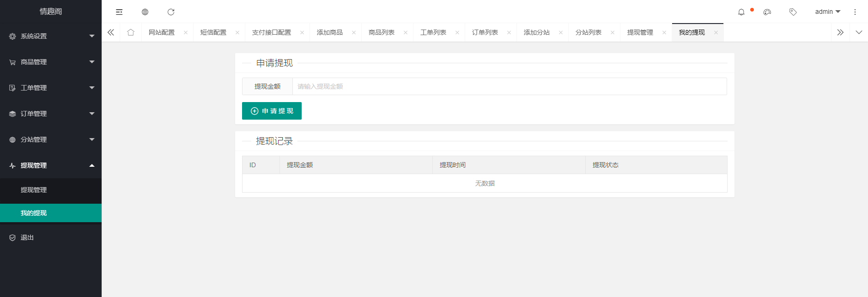
Task: Switch to the 提现管理 tab
Action: point(640,32)
